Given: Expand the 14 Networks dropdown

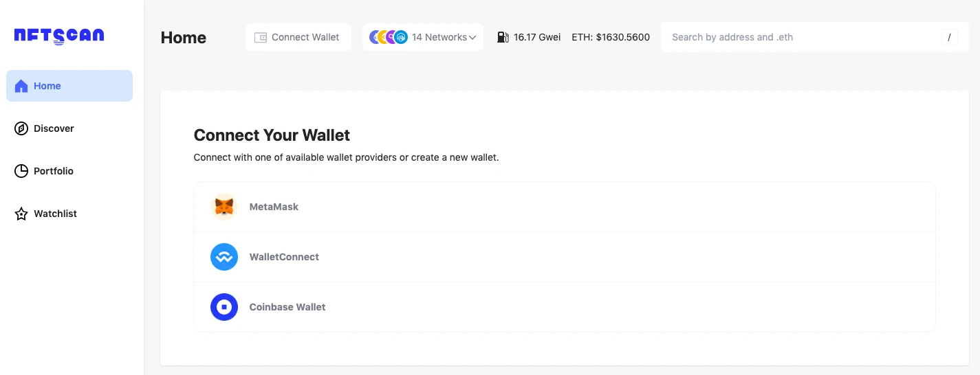Looking at the screenshot, I should point(439,37).
